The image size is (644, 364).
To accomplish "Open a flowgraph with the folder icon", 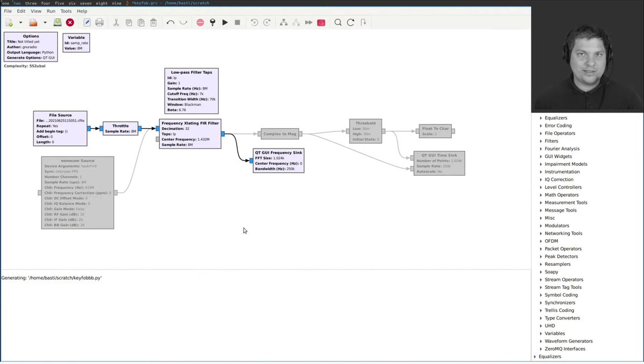I will (33, 23).
